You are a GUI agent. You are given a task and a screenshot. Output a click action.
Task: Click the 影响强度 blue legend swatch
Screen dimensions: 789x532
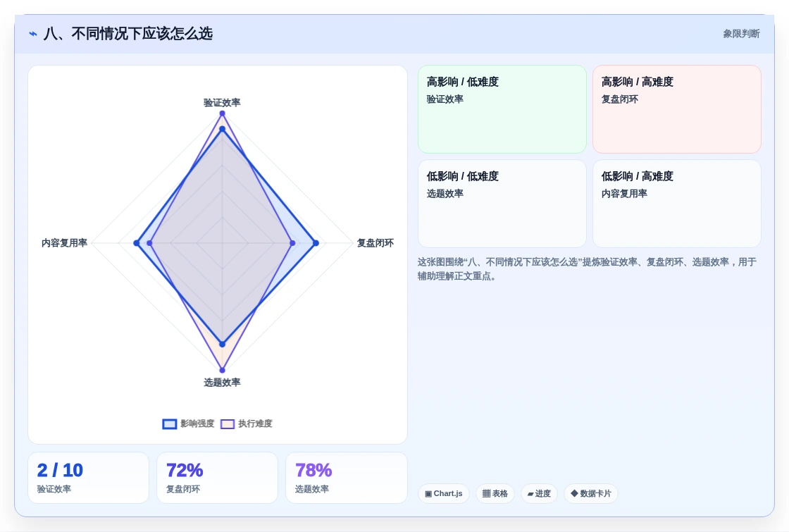pyautogui.click(x=170, y=423)
